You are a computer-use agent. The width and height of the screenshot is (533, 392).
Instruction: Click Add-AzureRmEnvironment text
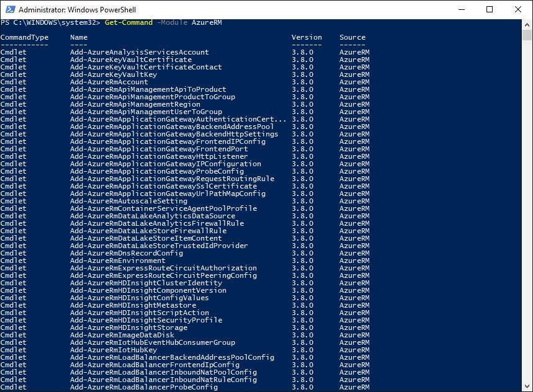point(118,262)
